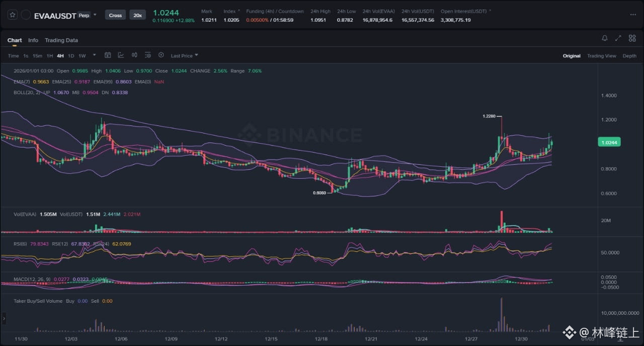644x346 pixels.
Task: Open the technical indicators icon
Action: pyautogui.click(x=121, y=55)
